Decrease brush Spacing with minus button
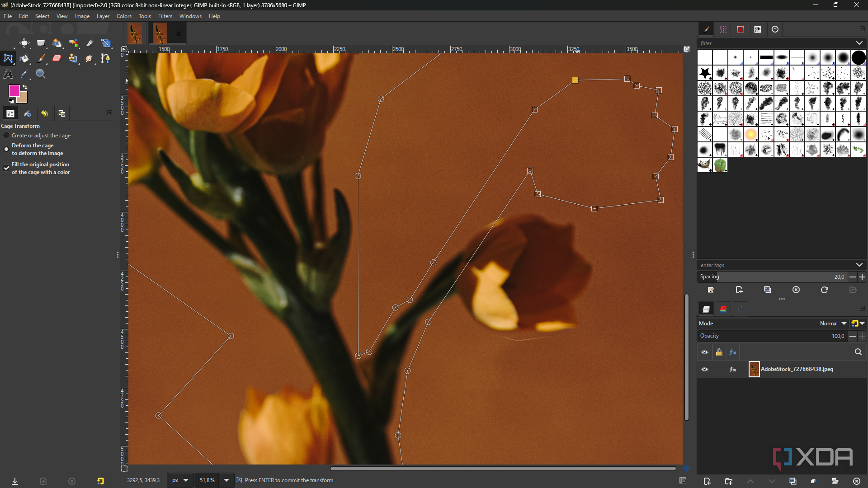This screenshot has height=488, width=868. [852, 277]
